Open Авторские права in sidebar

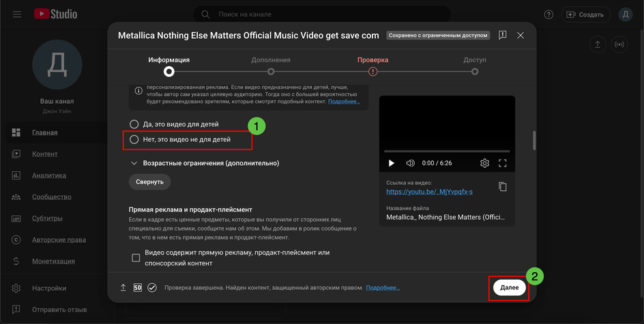tap(59, 239)
